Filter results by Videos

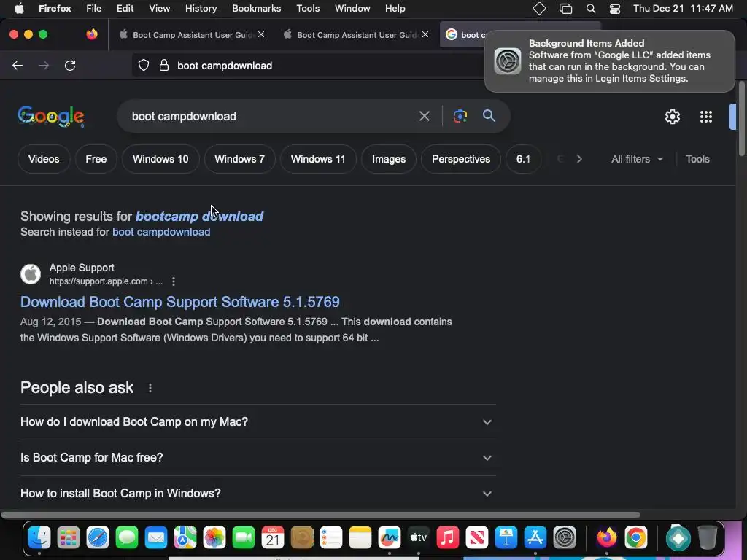pyautogui.click(x=44, y=159)
